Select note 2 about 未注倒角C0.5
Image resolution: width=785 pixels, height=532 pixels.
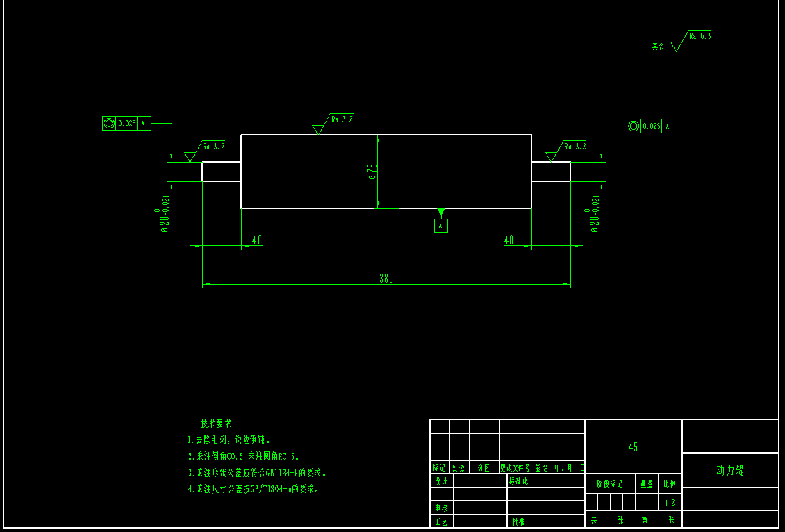click(244, 456)
